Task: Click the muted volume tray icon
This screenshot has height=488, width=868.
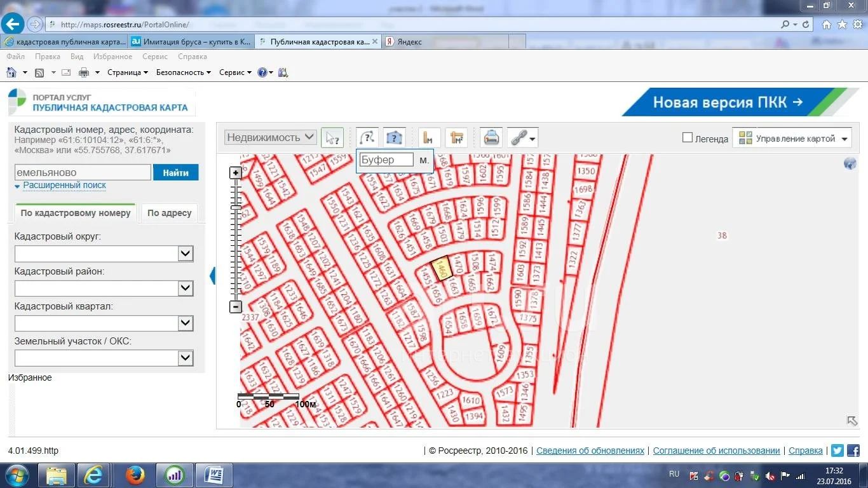Action: (770, 476)
